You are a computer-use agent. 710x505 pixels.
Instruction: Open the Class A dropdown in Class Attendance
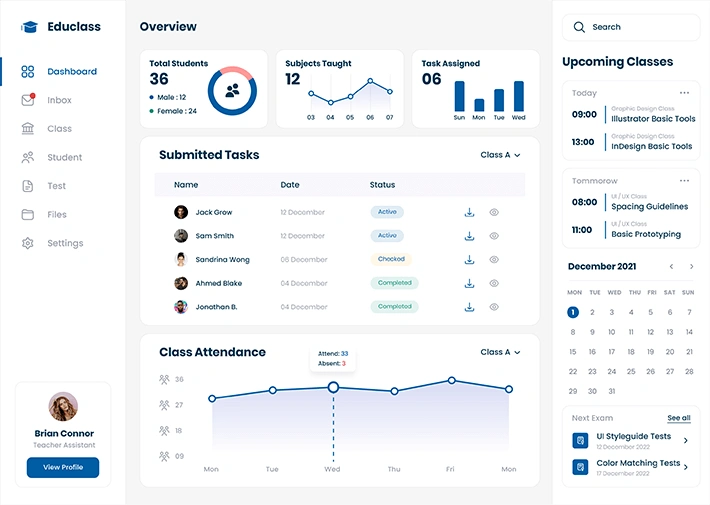(500, 352)
